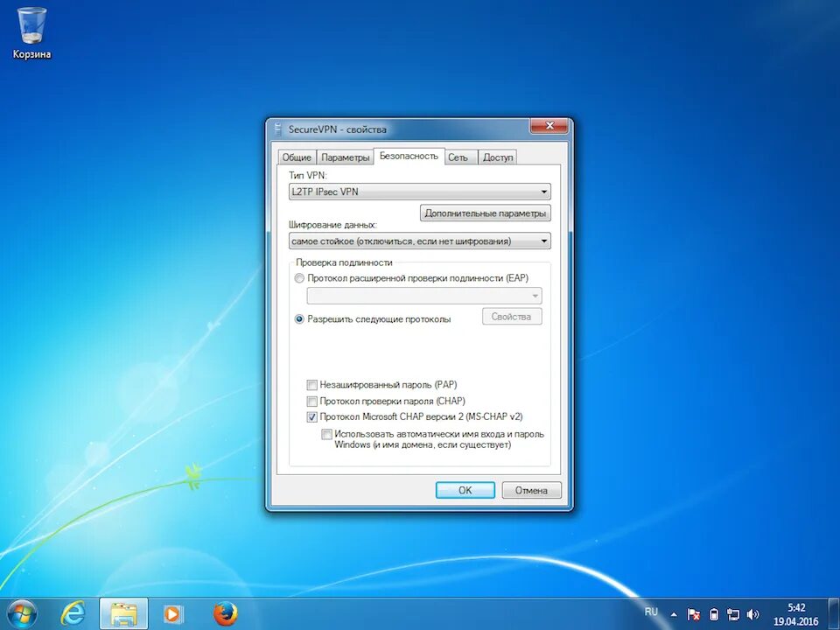This screenshot has height=630, width=840.
Task: Click the volume speaker tray icon
Action: tap(752, 614)
